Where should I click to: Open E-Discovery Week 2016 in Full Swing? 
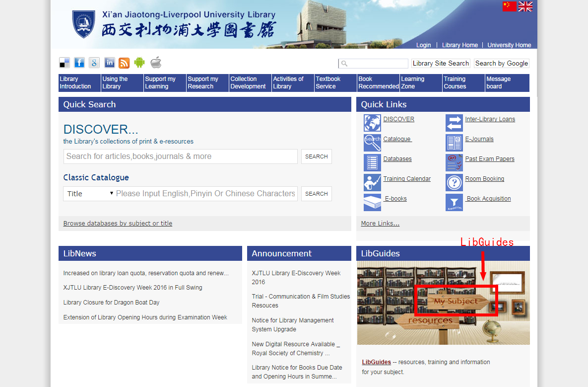click(133, 288)
